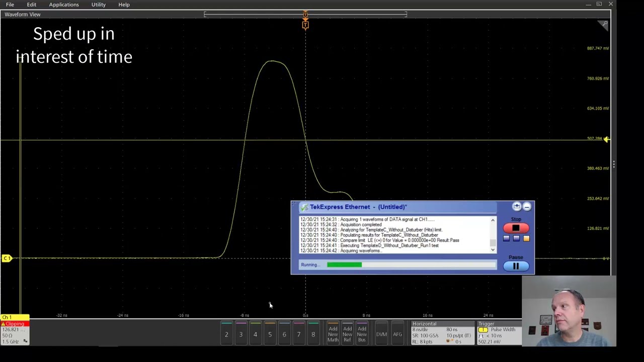This screenshot has height=362, width=644.
Task: Turn on channel 3
Action: (x=240, y=333)
